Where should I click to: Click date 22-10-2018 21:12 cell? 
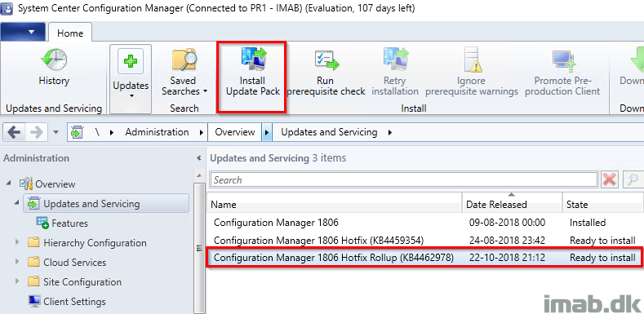[x=507, y=258]
